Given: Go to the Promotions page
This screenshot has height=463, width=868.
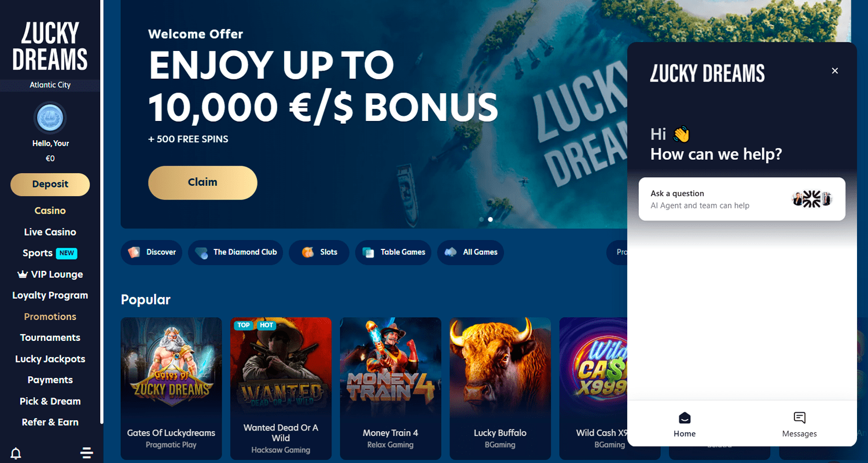Looking at the screenshot, I should pos(50,317).
